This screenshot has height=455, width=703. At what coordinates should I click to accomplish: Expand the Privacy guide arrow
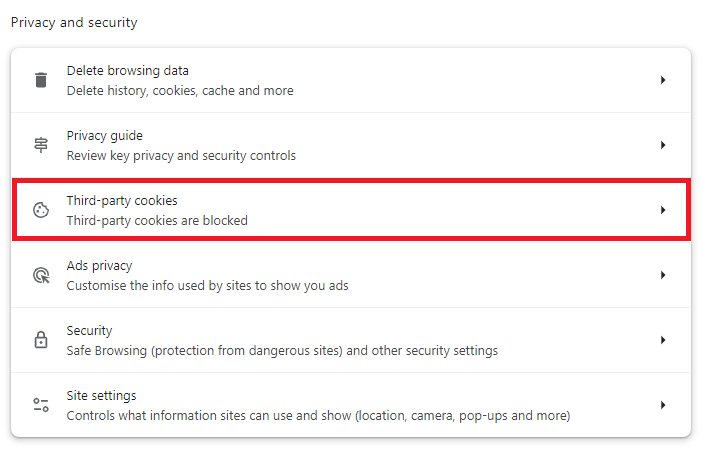tap(663, 145)
